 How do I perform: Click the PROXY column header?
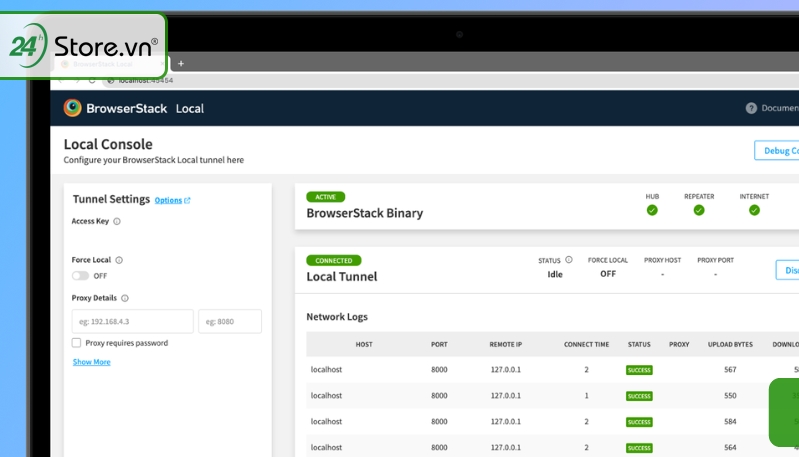point(679,344)
